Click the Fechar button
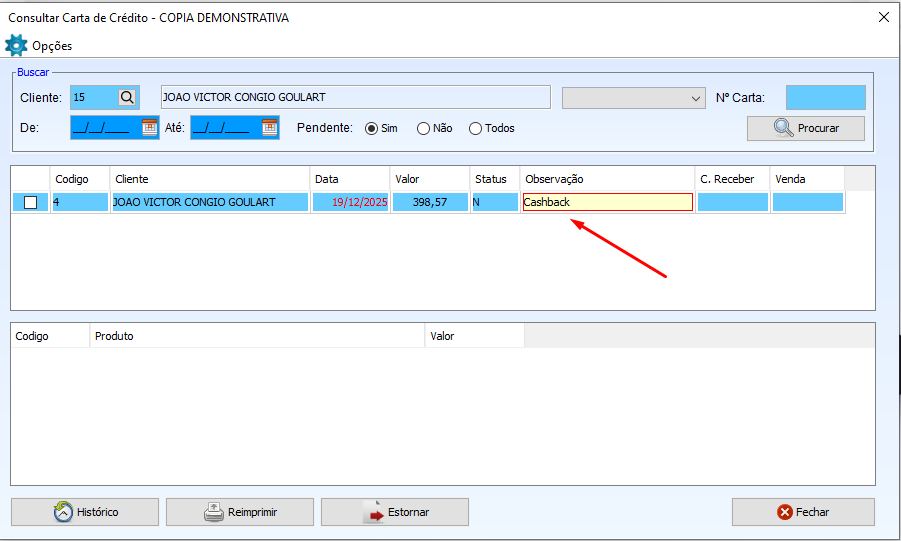Screen dimensions: 901x541 803,512
